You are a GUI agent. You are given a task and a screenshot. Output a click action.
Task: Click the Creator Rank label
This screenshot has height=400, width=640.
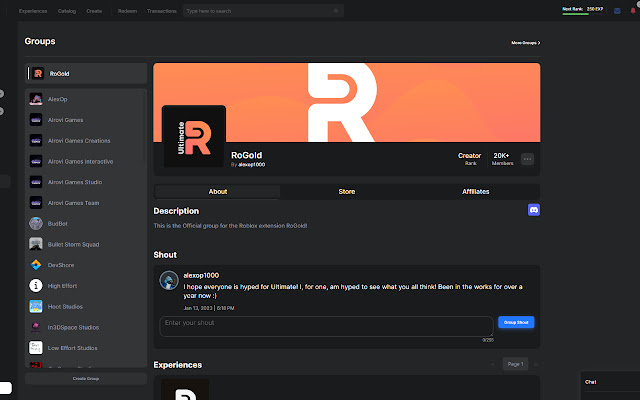[469, 159]
